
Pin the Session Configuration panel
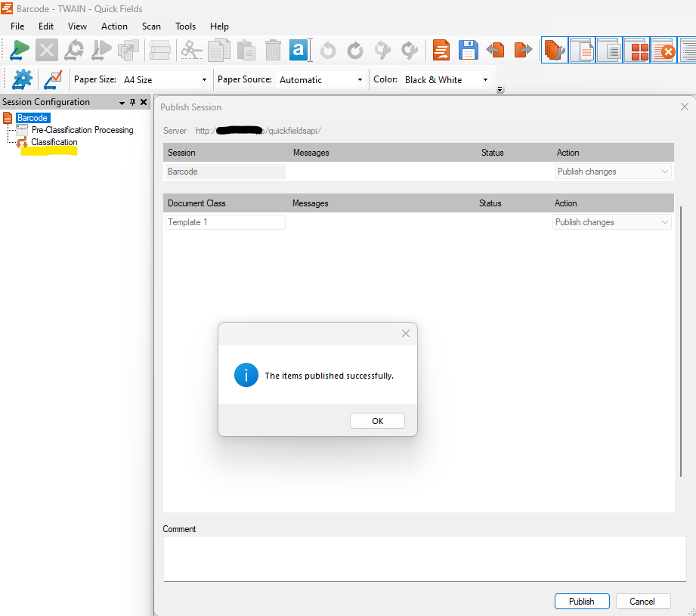[133, 103]
